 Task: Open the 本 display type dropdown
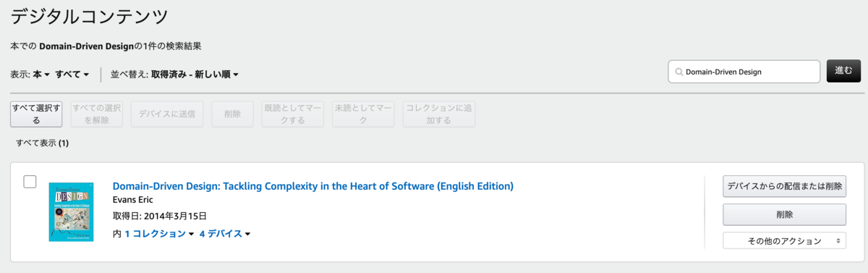pyautogui.click(x=41, y=74)
